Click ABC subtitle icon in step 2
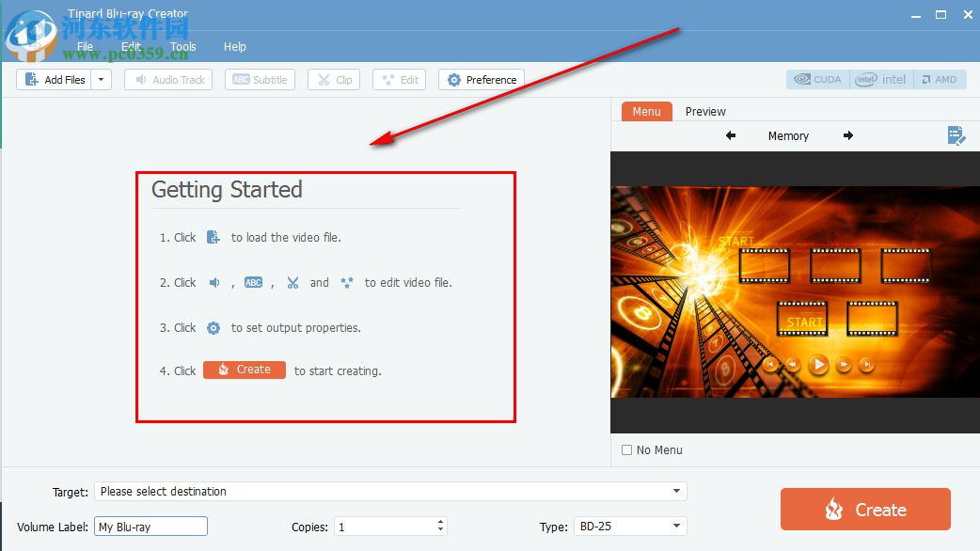Image resolution: width=980 pixels, height=551 pixels. [x=253, y=282]
